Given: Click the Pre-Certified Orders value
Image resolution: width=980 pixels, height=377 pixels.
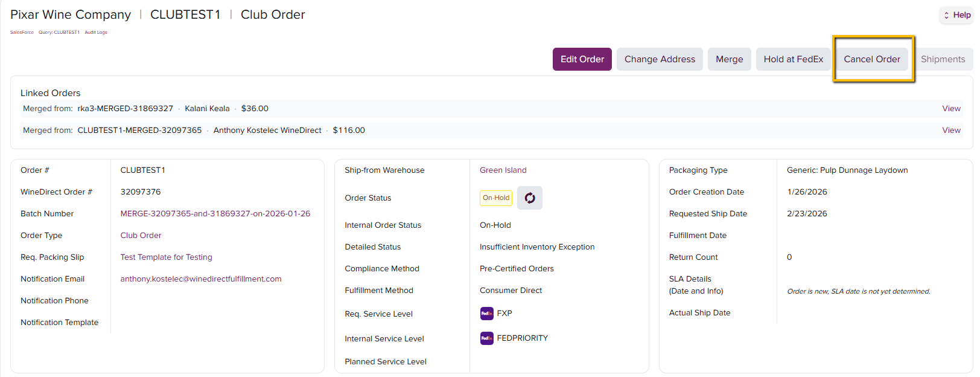Looking at the screenshot, I should click(517, 269).
